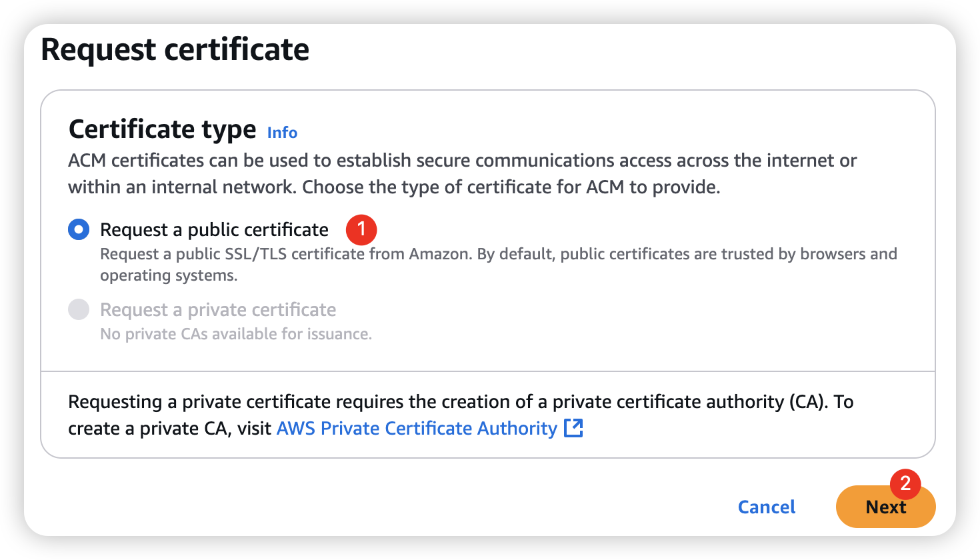Click the "No private CAs available for issuance" text
Screen dimensions: 980x560
pyautogui.click(x=236, y=334)
